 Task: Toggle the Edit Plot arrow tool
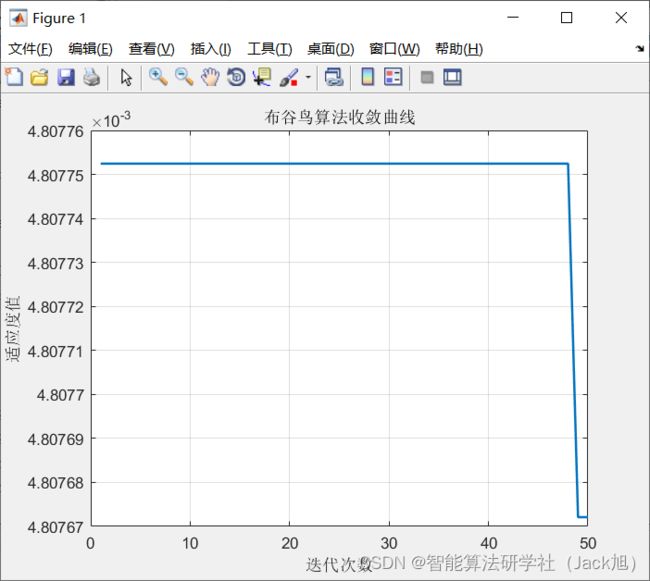pos(126,77)
